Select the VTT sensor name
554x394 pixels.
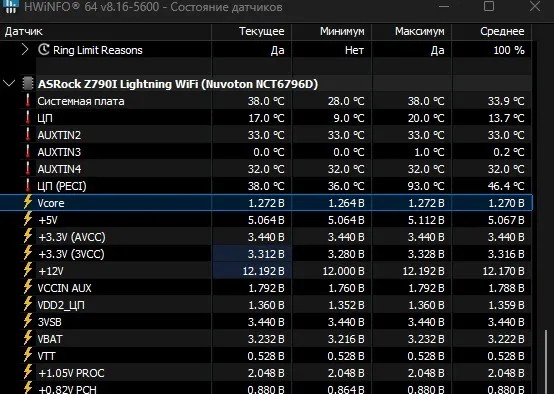(46, 356)
